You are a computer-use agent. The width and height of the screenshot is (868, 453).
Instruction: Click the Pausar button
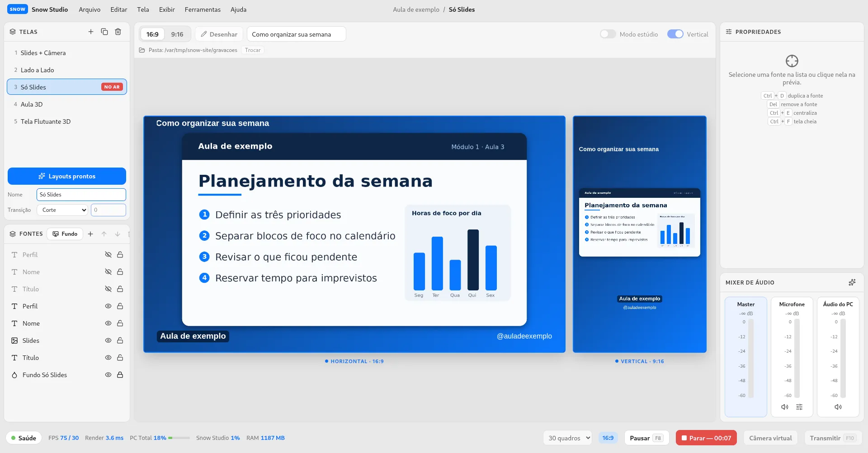tap(646, 438)
